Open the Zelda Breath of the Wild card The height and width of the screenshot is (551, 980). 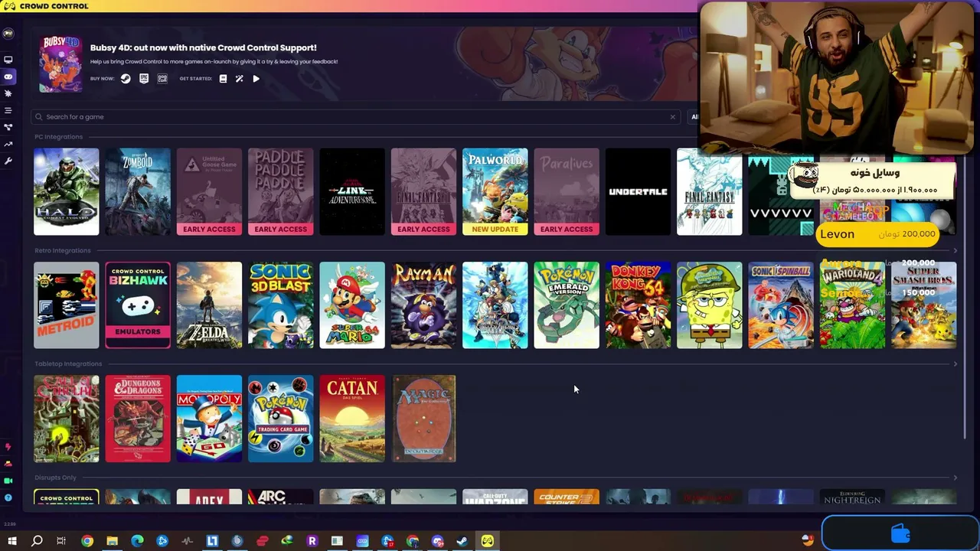[209, 305]
